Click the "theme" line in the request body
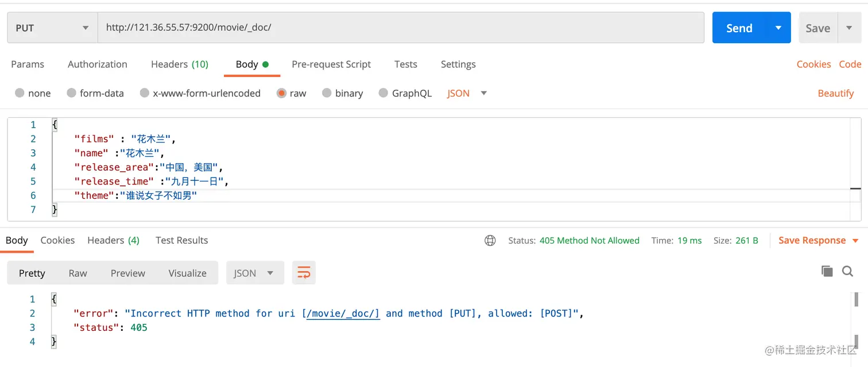This screenshot has height=367, width=868. [x=135, y=195]
